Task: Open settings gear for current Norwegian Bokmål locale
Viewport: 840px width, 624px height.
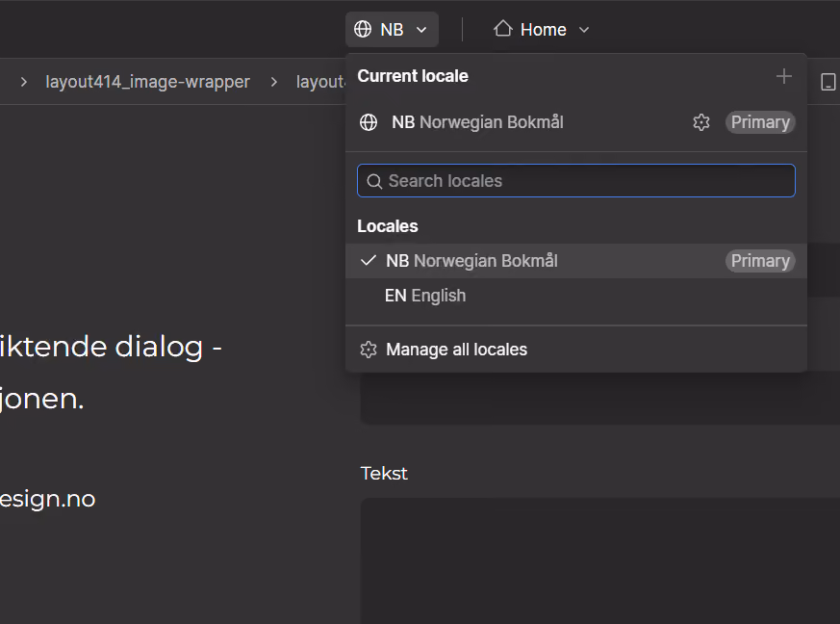Action: tap(700, 122)
